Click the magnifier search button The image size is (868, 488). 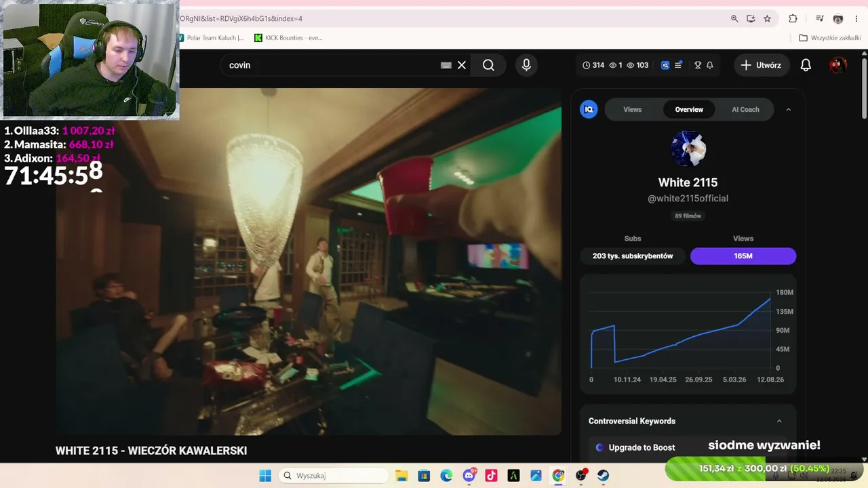click(x=488, y=65)
